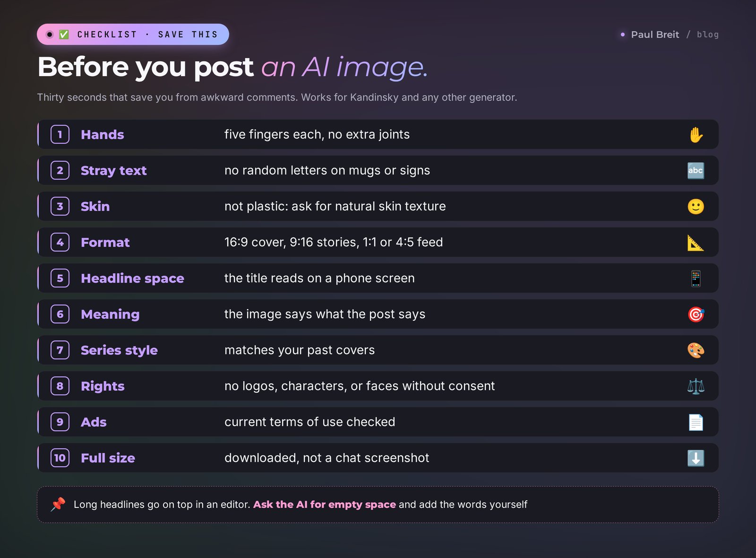The width and height of the screenshot is (756, 558).
Task: Click the raised hand emoji in Hands row
Action: coord(696,135)
